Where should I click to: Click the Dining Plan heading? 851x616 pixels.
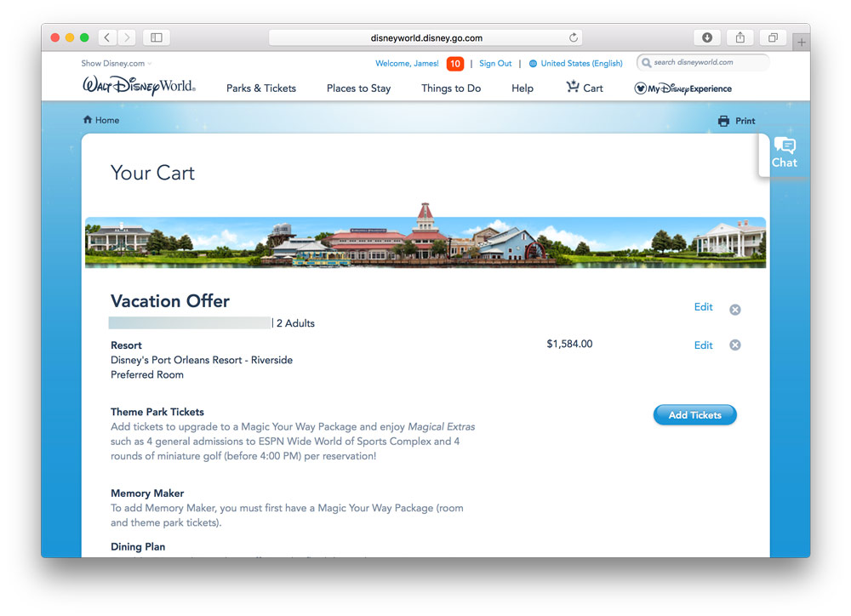point(138,546)
